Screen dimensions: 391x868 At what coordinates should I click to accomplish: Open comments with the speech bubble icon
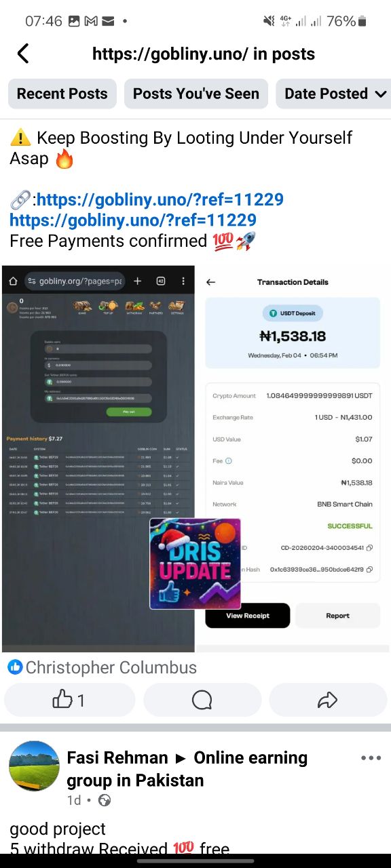pyautogui.click(x=202, y=700)
